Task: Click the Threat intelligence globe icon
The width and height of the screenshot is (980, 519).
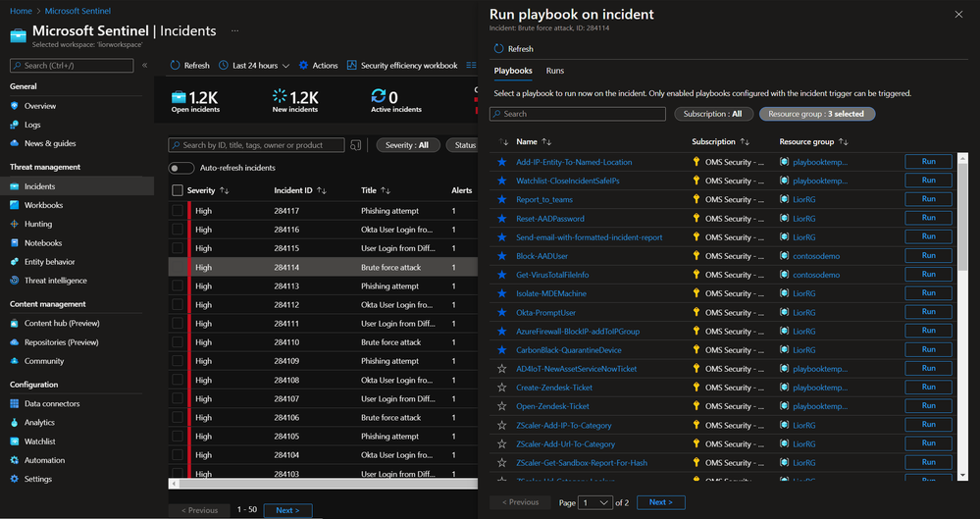Action: point(15,281)
